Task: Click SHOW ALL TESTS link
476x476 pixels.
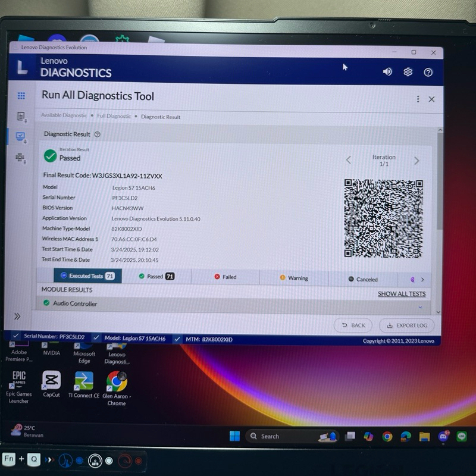Action: 401,293
